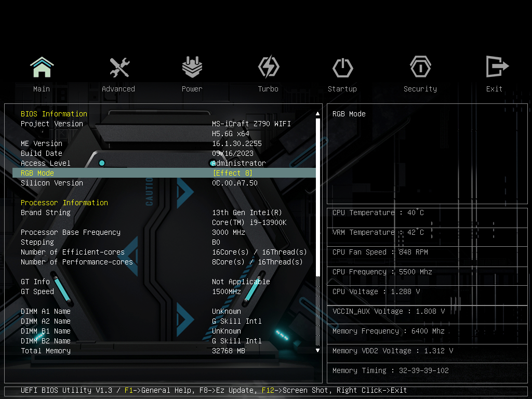This screenshot has width=532, height=399.
Task: Click the CPU Voltage 1.288 V reading
Action: click(376, 291)
